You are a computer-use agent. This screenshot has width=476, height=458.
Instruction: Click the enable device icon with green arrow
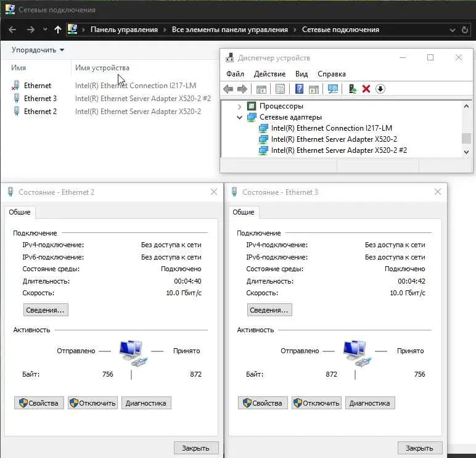[352, 89]
